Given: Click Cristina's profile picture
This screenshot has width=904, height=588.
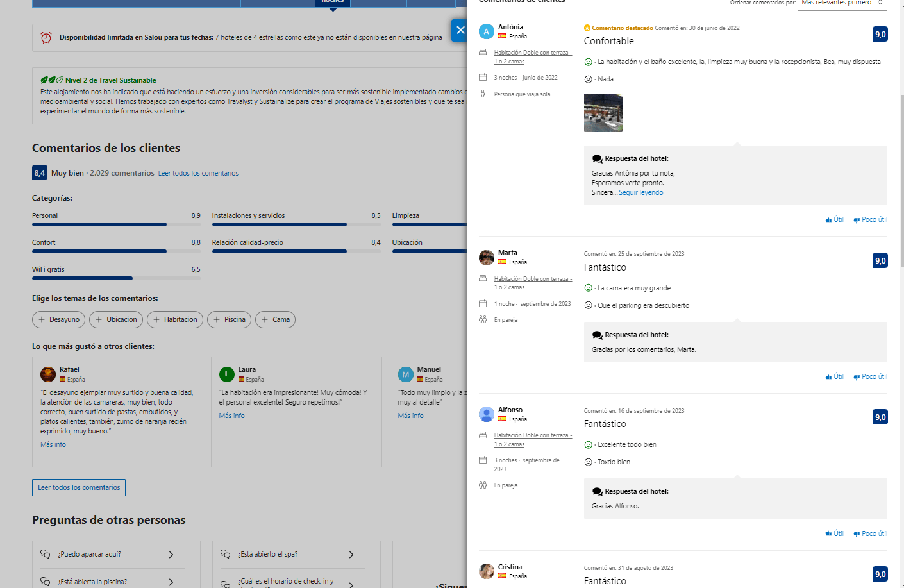Looking at the screenshot, I should coord(487,571).
